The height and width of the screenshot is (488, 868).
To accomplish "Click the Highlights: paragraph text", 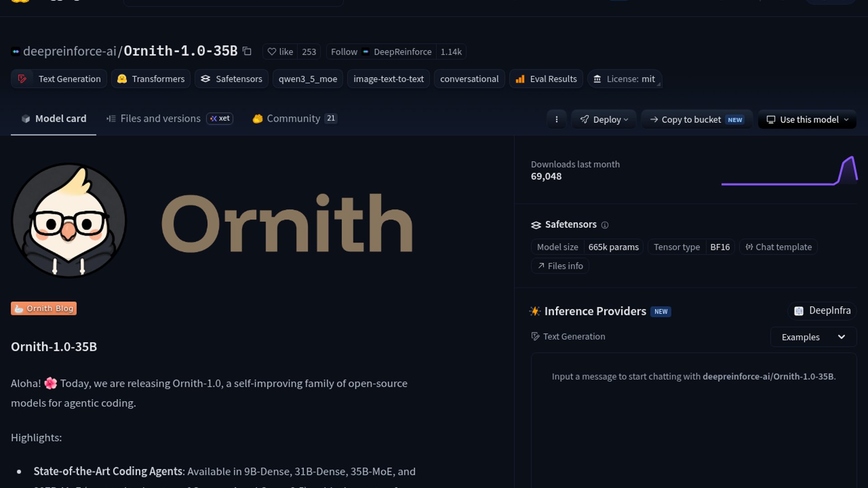I will pyautogui.click(x=36, y=438).
